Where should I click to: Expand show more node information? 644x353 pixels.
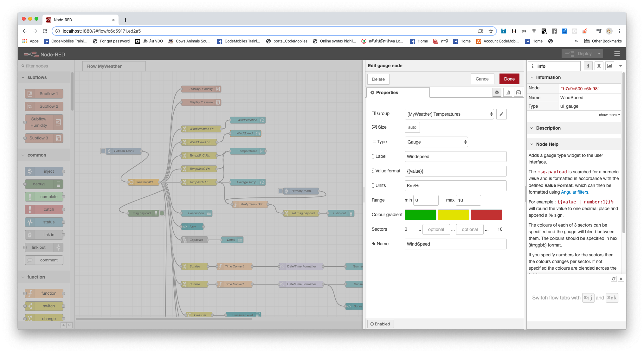609,115
